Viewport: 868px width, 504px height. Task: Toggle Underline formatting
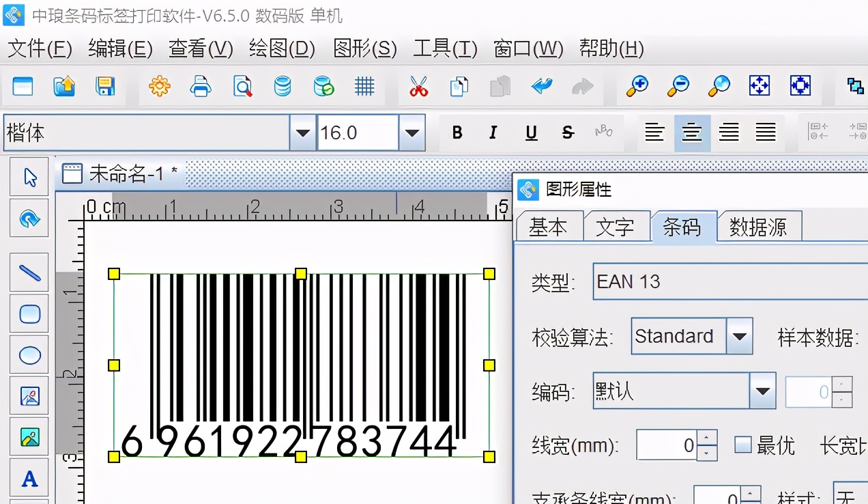[531, 132]
